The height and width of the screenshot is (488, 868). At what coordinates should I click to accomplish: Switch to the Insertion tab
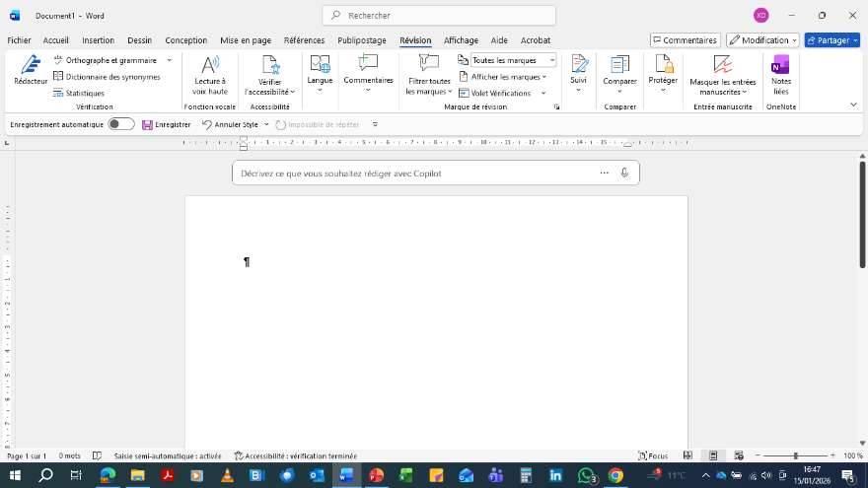coord(98,40)
